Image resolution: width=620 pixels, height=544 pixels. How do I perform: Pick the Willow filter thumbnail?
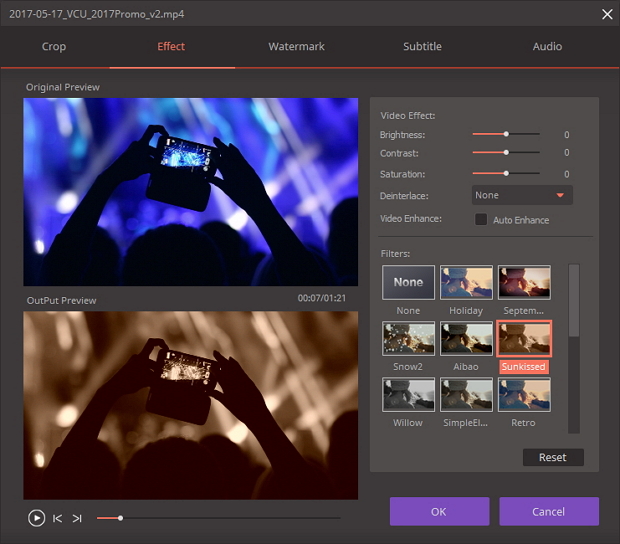click(x=408, y=394)
